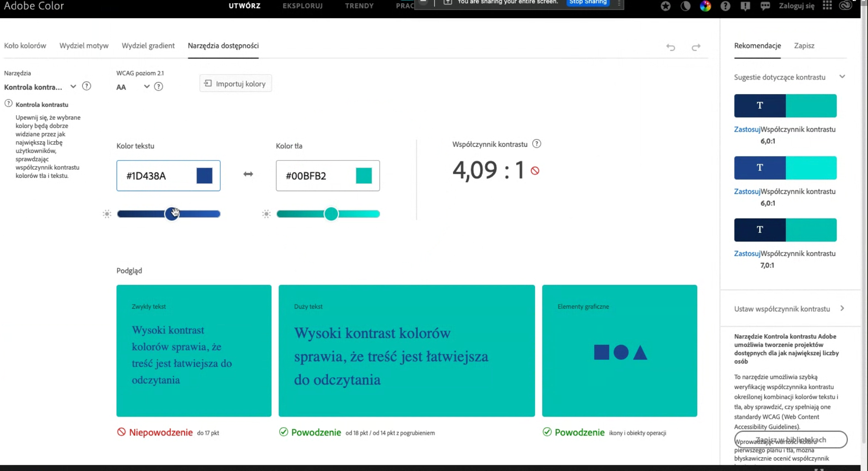Screen dimensions: 868x471
Task: Open the Zapisz tab
Action: tap(804, 46)
